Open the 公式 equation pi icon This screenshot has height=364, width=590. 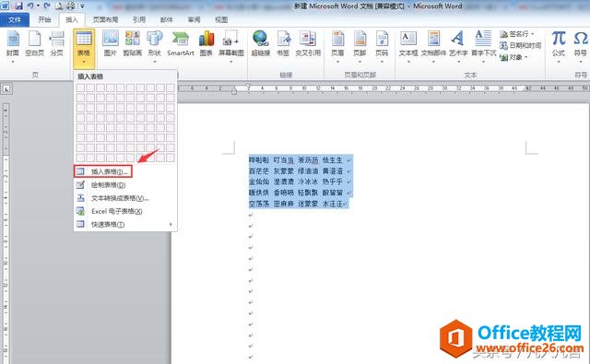[559, 39]
